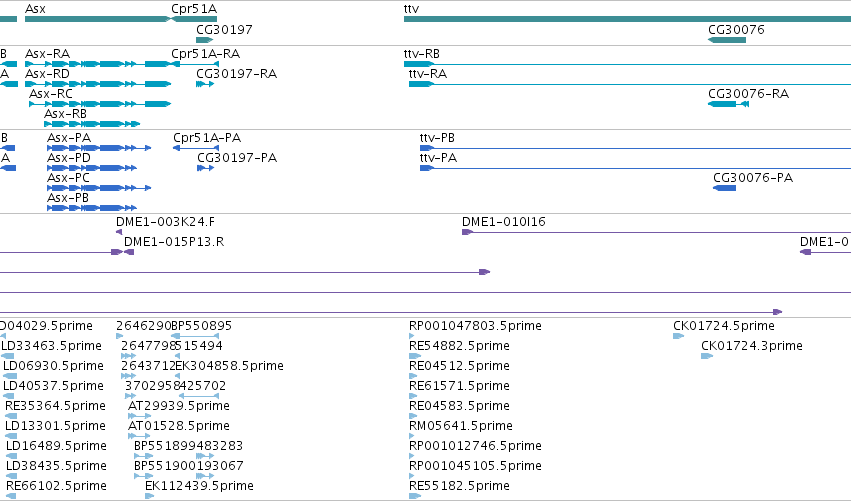Image resolution: width=851 pixels, height=501 pixels.
Task: Select the CG30076 gene arrow
Action: (x=727, y=40)
